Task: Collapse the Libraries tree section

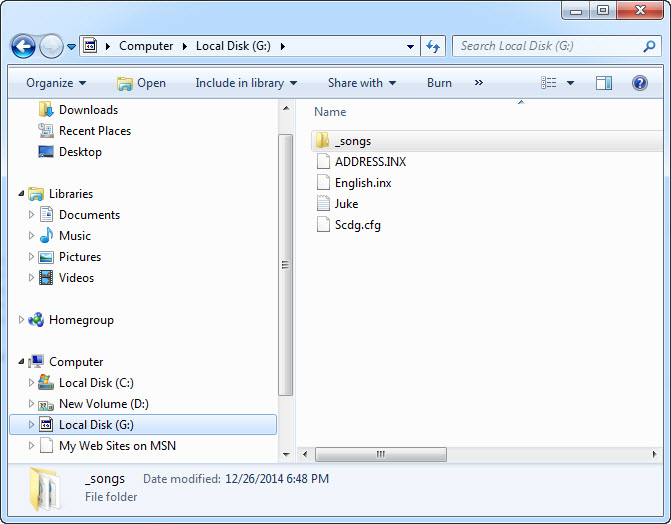Action: (x=22, y=194)
